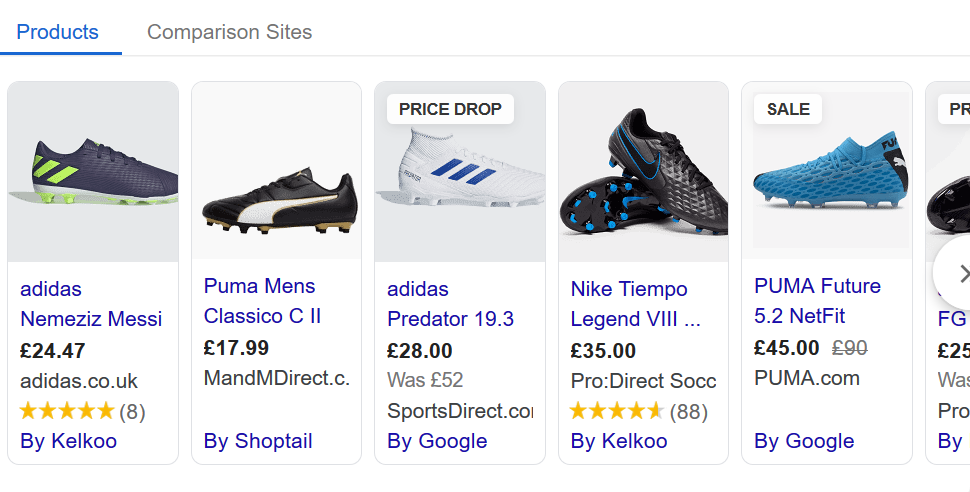Open PUMA Future 5.2 NetFit listing
Image resolution: width=970 pixels, height=492 pixels.
pyautogui.click(x=817, y=301)
